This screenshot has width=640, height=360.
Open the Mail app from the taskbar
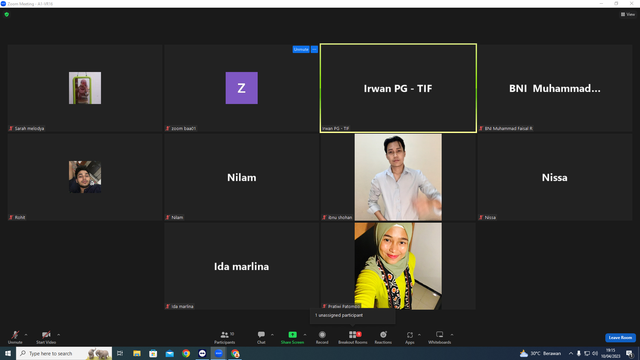click(169, 353)
